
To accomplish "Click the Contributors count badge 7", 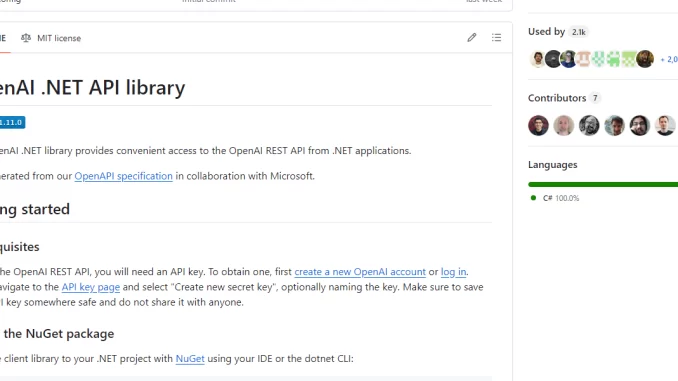I will click(595, 98).
